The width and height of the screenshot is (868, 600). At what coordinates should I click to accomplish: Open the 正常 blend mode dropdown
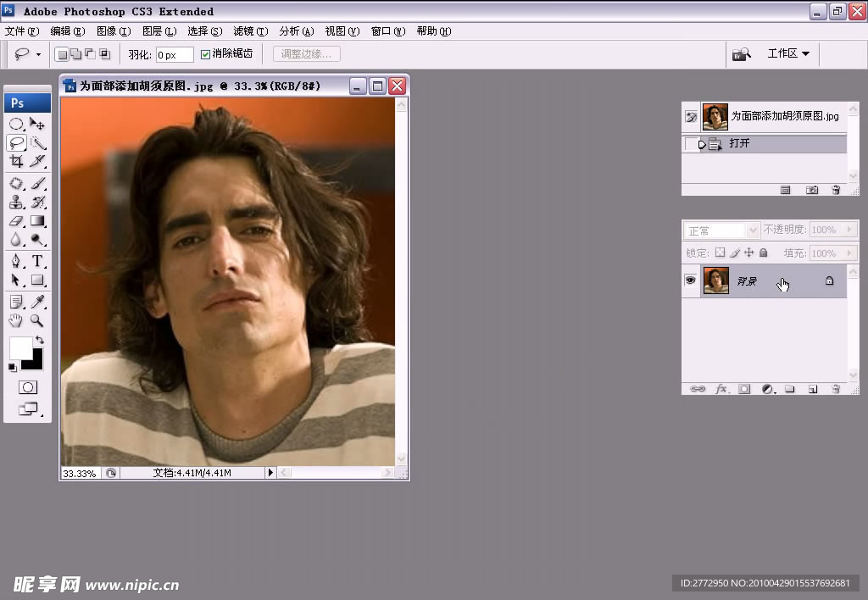click(x=722, y=231)
